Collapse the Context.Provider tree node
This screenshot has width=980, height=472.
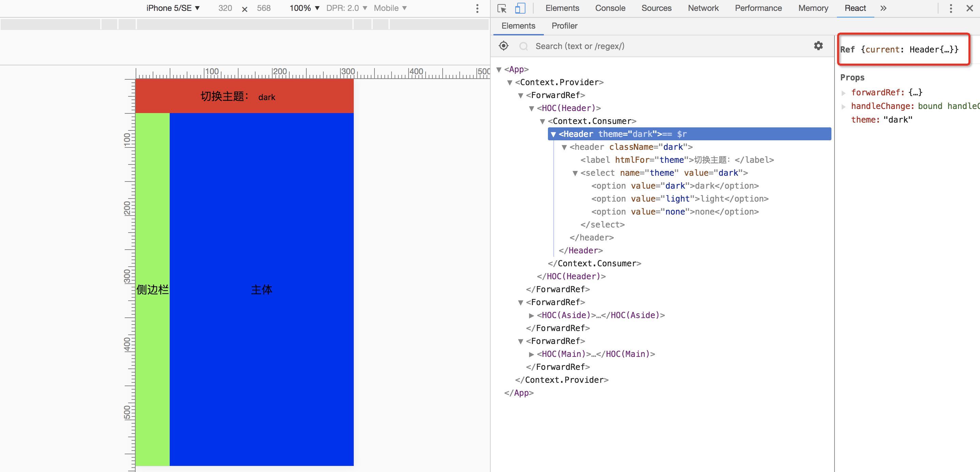[509, 82]
